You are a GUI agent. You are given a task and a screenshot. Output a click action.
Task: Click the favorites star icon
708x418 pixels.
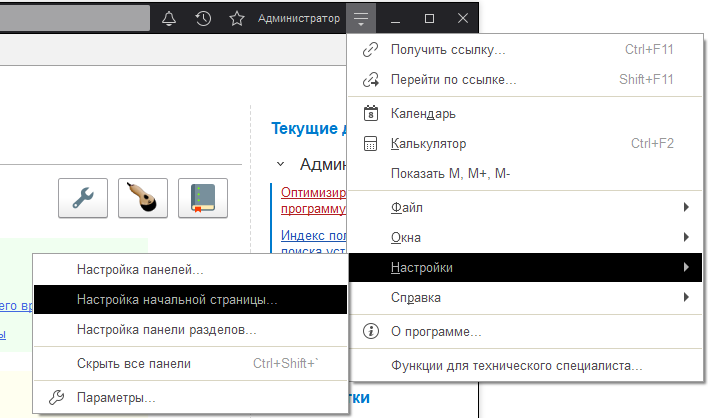(237, 19)
